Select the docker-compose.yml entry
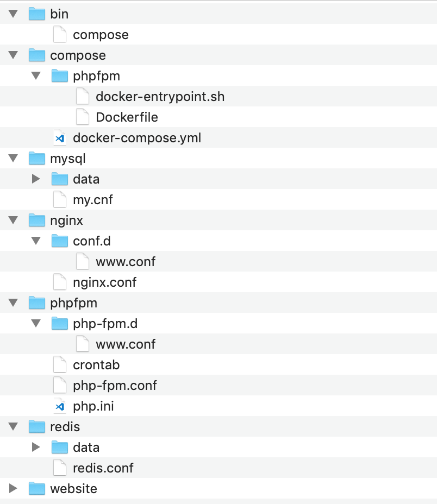 tap(136, 137)
